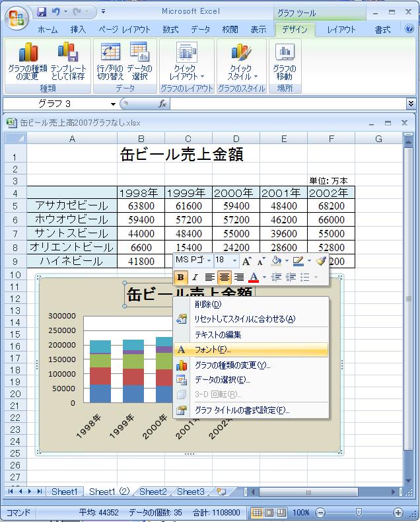Screen dimensions: 420x522
Task: Go to first sheet navigation arrow
Action: click(x=11, y=492)
